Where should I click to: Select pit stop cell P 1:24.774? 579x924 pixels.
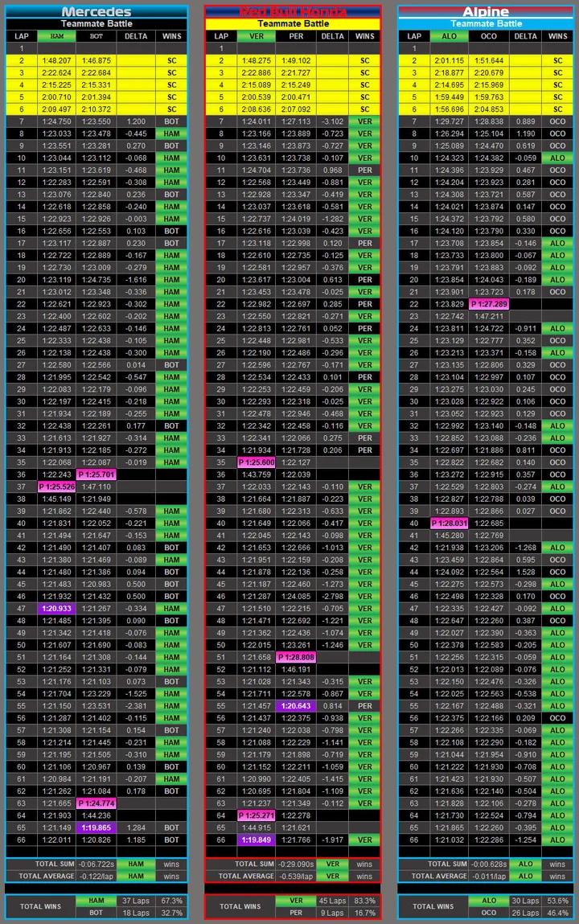click(x=96, y=803)
